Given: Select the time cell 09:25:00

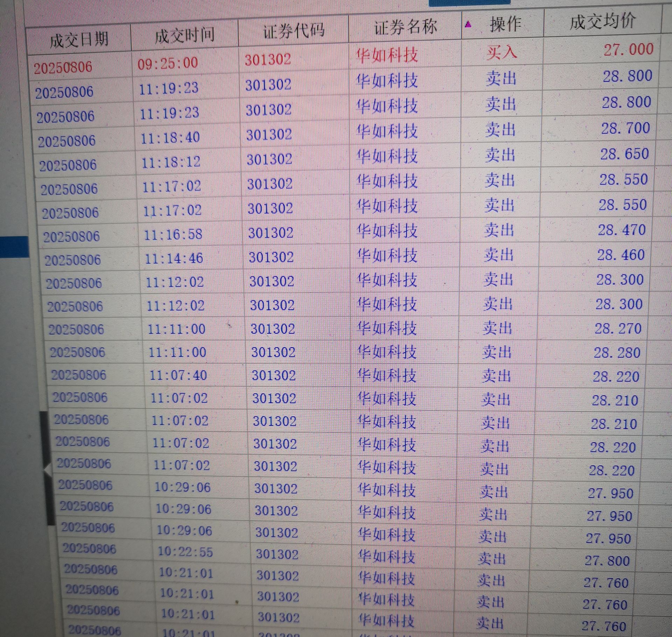Looking at the screenshot, I should (x=168, y=63).
